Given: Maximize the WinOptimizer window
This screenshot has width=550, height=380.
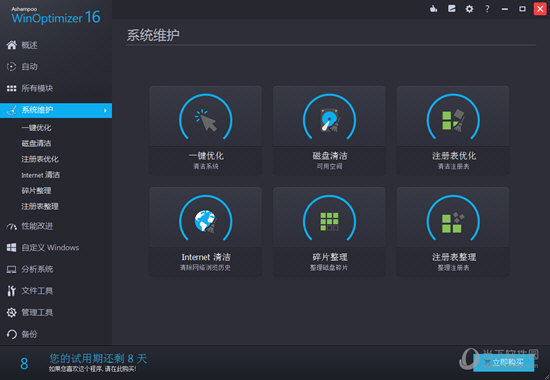Looking at the screenshot, I should (522, 9).
